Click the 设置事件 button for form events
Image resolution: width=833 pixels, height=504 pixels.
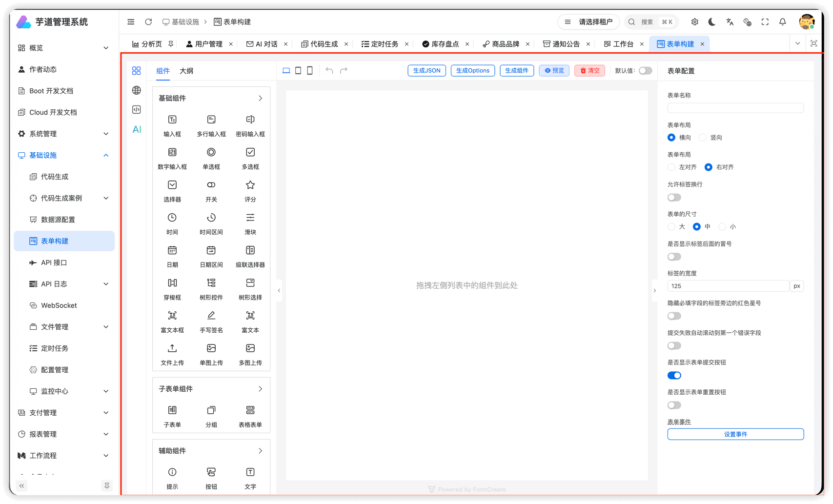735,434
